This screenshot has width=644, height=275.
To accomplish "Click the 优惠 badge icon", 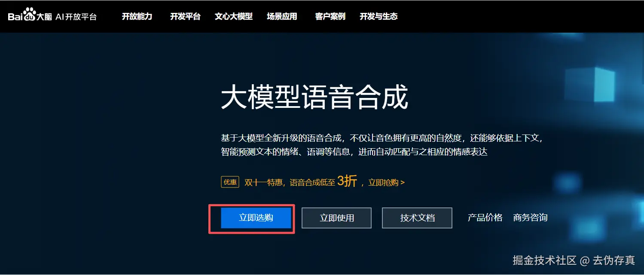I will point(230,182).
